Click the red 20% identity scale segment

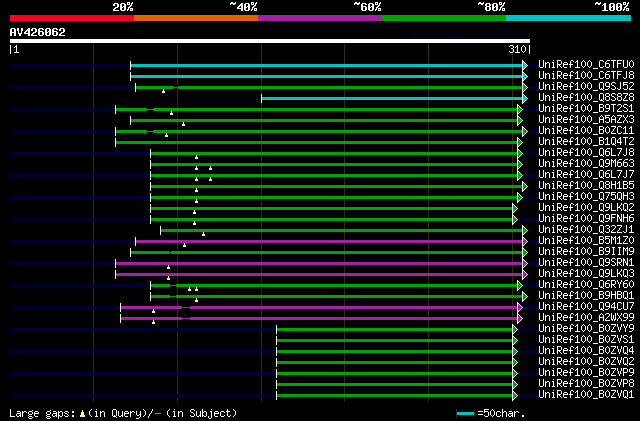pos(72,18)
